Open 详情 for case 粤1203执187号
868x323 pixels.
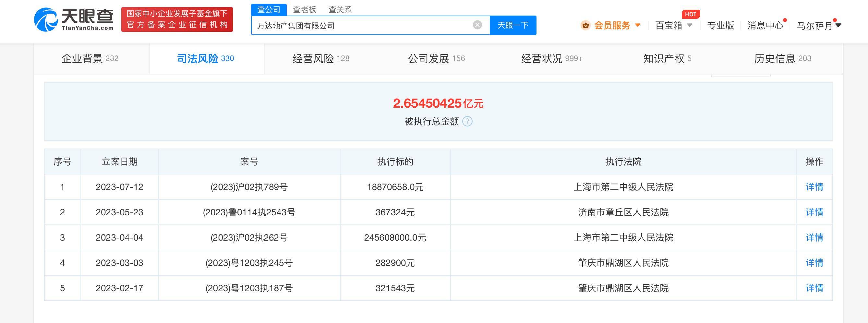(814, 288)
